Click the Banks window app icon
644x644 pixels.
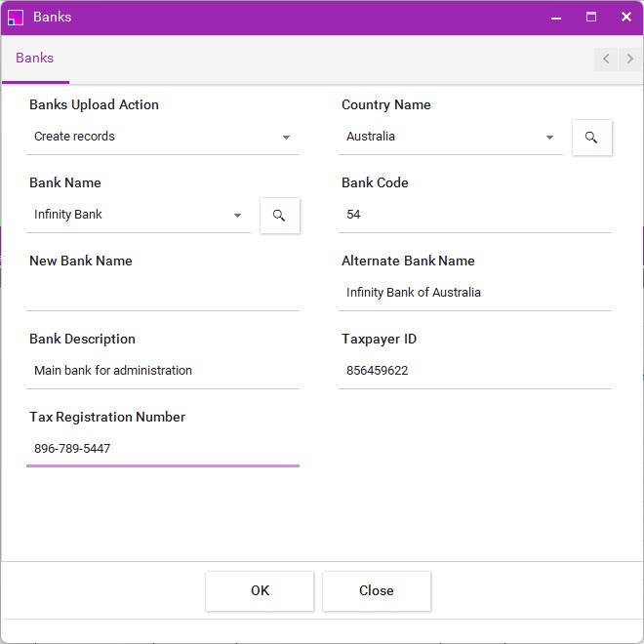[16, 18]
